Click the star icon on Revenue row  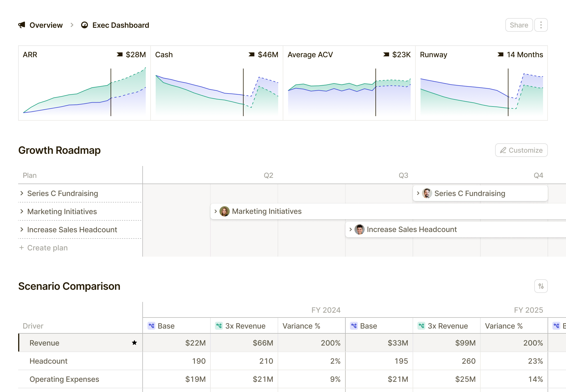134,343
